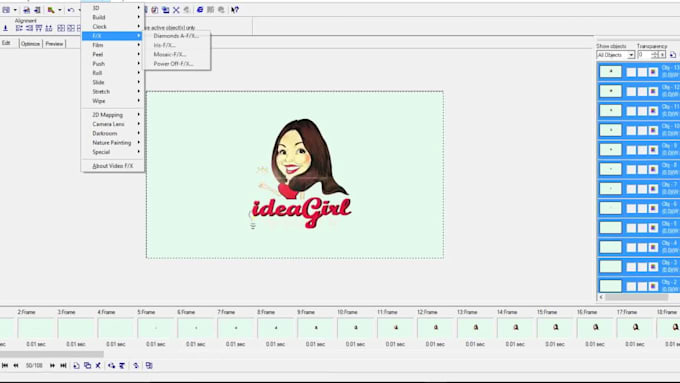Click the Delete frame X icon below timeline
680x383 pixels.
[x=98, y=366]
